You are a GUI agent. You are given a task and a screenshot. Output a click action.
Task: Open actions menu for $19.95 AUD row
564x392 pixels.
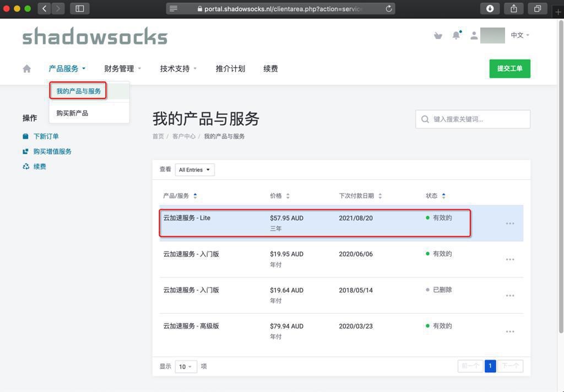point(509,259)
